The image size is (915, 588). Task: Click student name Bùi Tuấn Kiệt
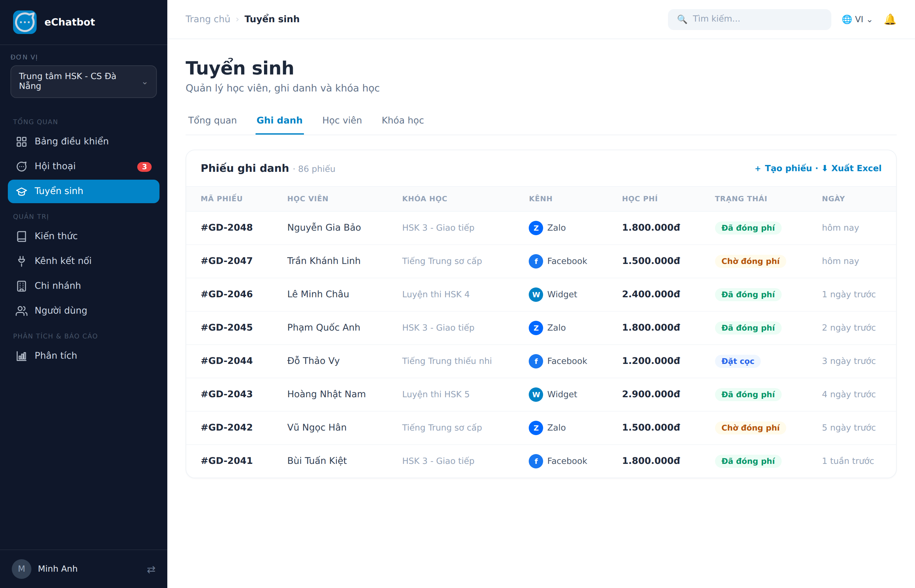317,461
